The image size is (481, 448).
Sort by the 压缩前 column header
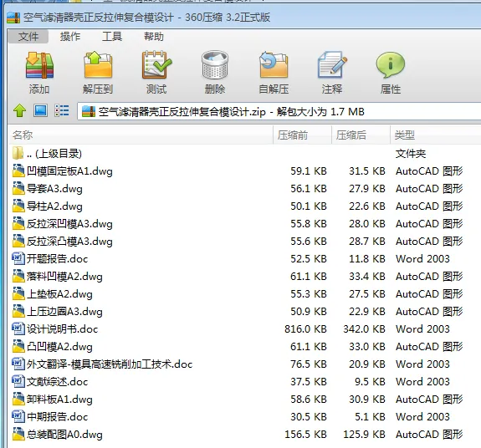pos(302,135)
